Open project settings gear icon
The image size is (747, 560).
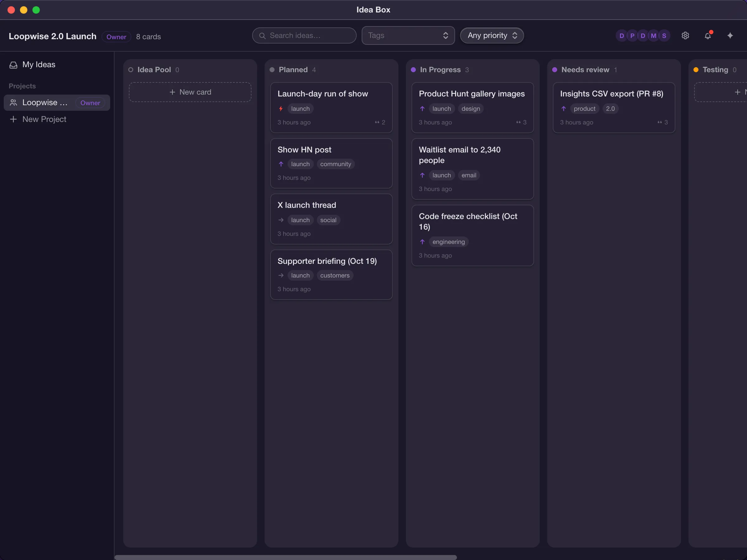coord(685,35)
